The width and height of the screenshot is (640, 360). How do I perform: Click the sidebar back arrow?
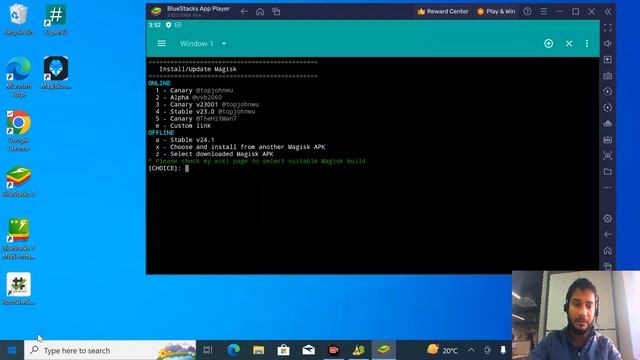(608, 234)
